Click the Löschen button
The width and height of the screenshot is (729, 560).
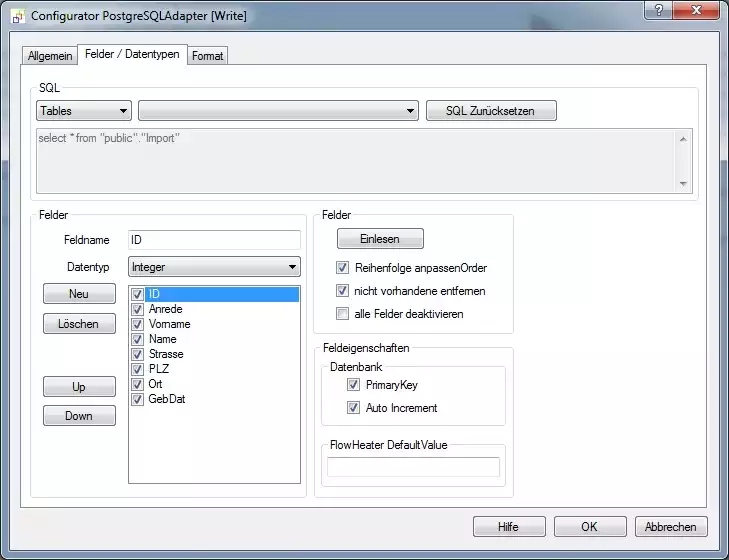79,325
